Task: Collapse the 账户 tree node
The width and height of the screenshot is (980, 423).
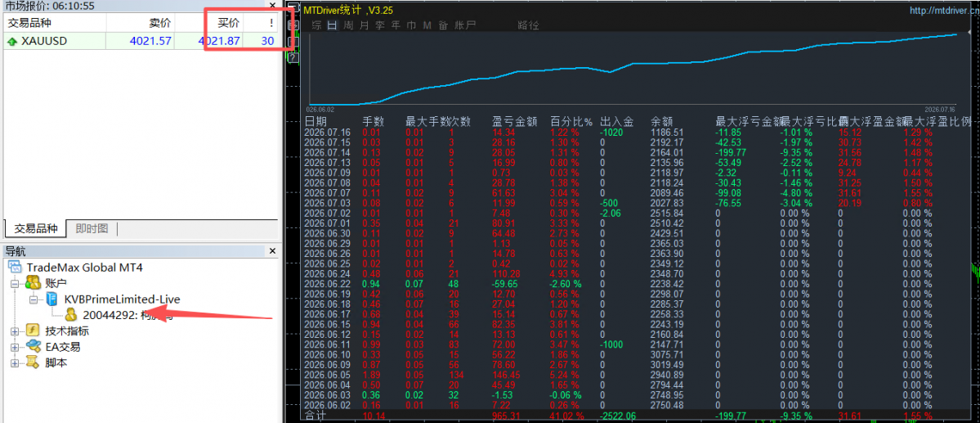Action: point(15,284)
